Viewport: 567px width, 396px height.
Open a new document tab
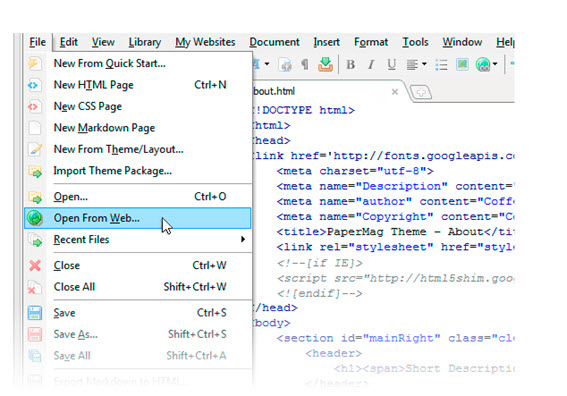tap(421, 93)
